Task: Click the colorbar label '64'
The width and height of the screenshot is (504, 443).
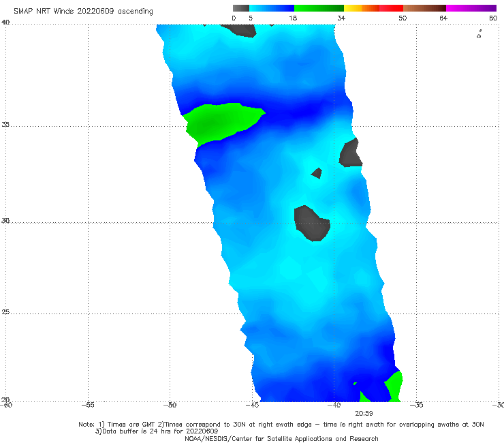Action: (443, 18)
